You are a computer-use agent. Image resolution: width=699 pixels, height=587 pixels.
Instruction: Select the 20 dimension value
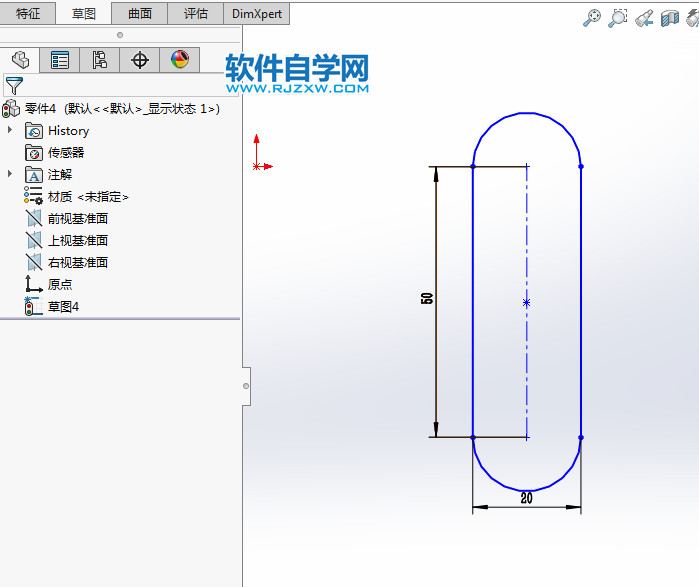[x=526, y=498]
